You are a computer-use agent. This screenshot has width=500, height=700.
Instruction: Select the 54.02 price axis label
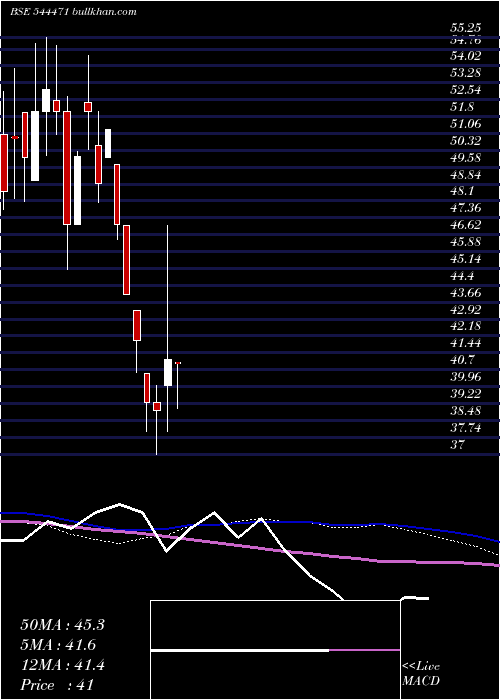[x=466, y=56]
